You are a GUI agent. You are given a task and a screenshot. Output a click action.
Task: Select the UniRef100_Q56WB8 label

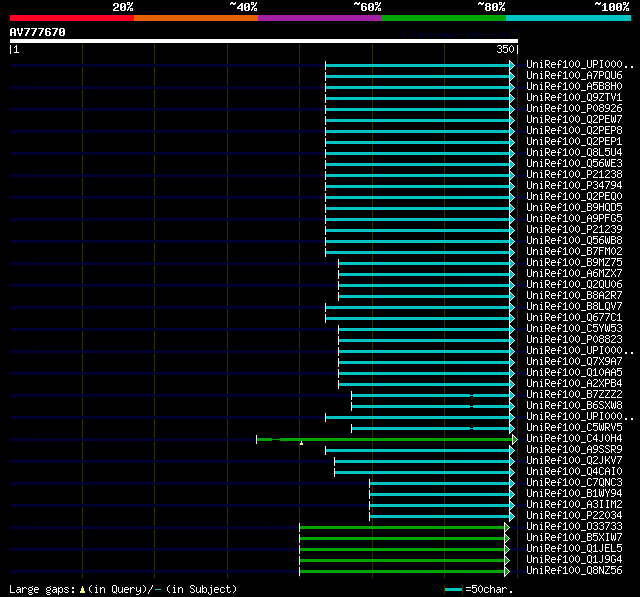click(574, 241)
